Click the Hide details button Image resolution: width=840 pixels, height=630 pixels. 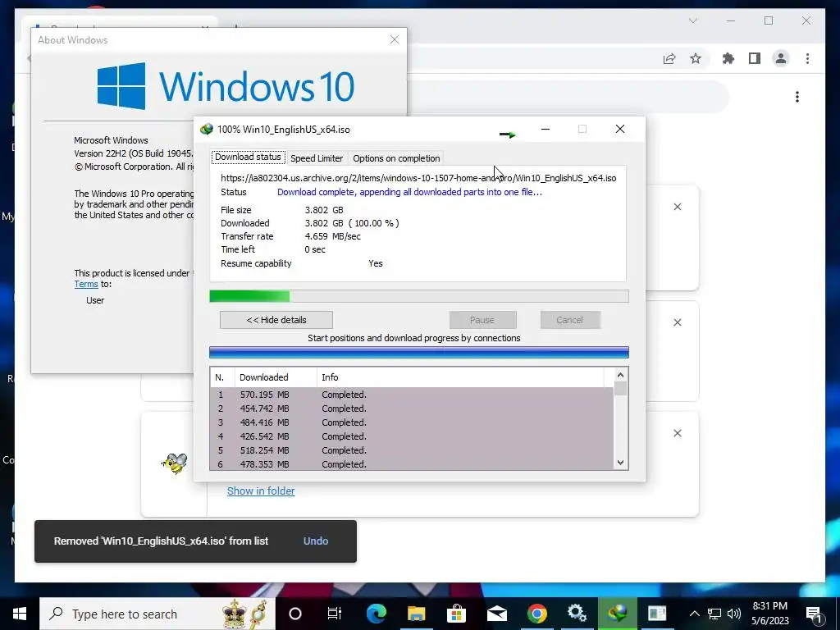(x=276, y=320)
